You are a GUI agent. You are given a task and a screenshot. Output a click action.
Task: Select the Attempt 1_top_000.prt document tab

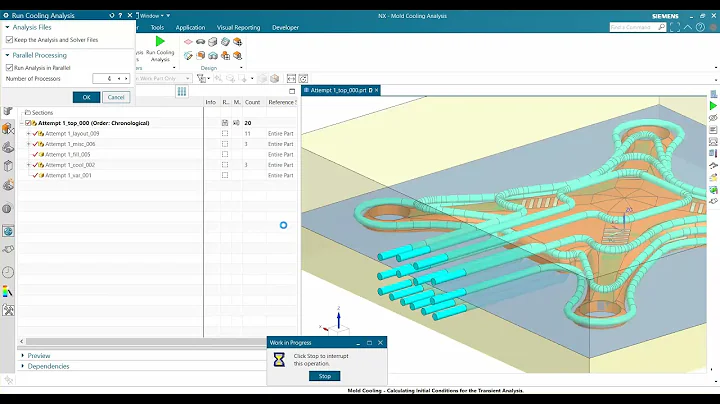(x=341, y=90)
